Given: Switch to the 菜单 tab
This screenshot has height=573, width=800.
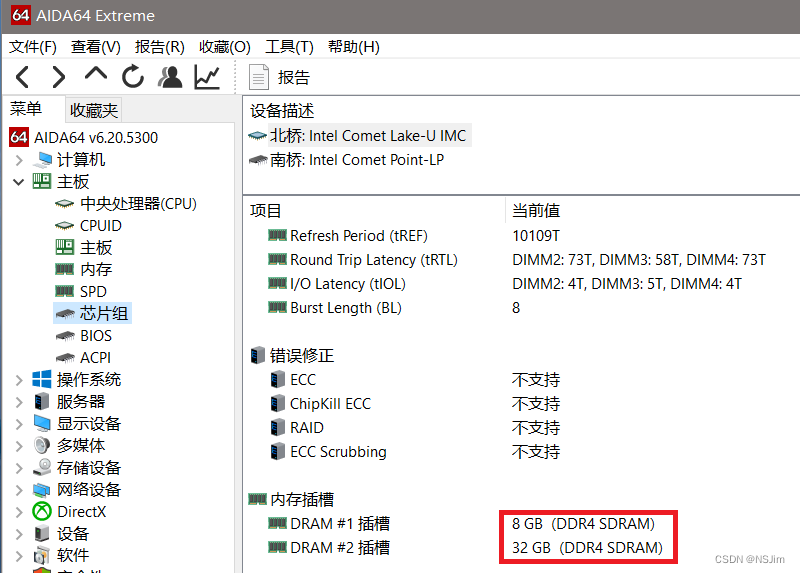Looking at the screenshot, I should point(26,109).
